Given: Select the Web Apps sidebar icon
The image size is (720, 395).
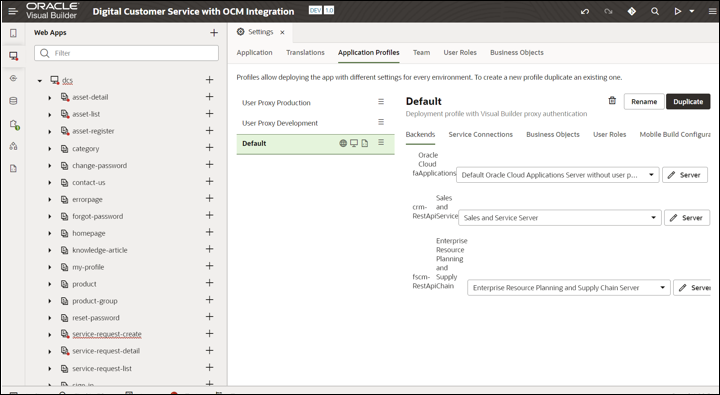Looking at the screenshot, I should point(13,56).
